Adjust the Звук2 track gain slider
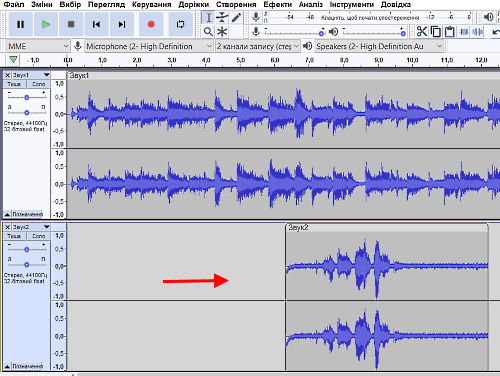Screen dimensions: 500x376 click(27, 249)
